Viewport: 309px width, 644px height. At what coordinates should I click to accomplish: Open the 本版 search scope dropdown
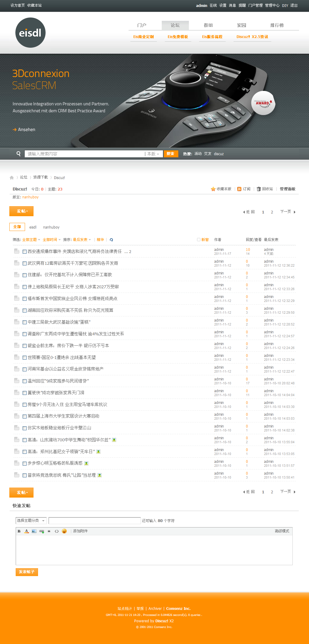tap(153, 154)
